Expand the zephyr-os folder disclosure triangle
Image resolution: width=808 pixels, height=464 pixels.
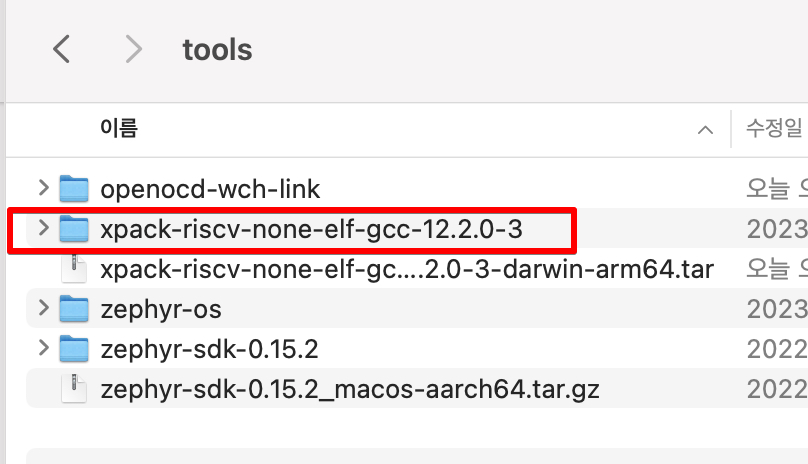tap(43, 309)
